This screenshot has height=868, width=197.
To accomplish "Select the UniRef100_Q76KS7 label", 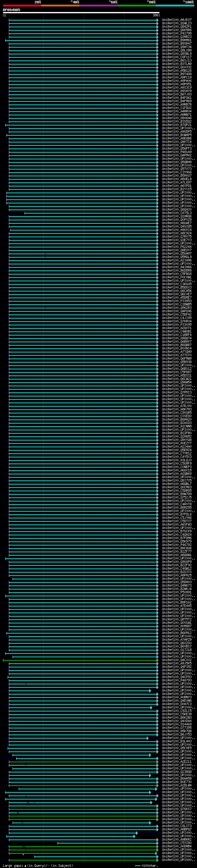I will point(176,809).
